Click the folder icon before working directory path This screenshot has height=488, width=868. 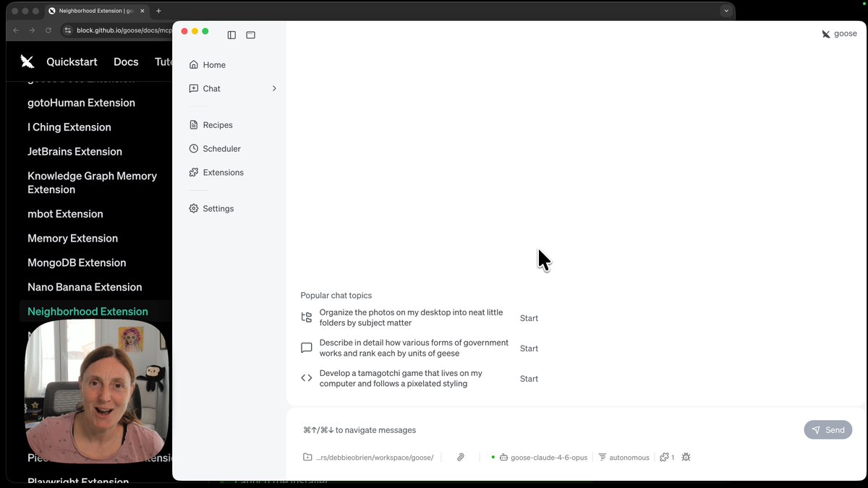307,457
